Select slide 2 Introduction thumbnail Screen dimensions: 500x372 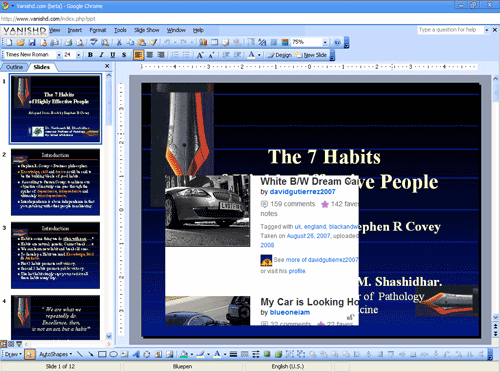(55, 182)
